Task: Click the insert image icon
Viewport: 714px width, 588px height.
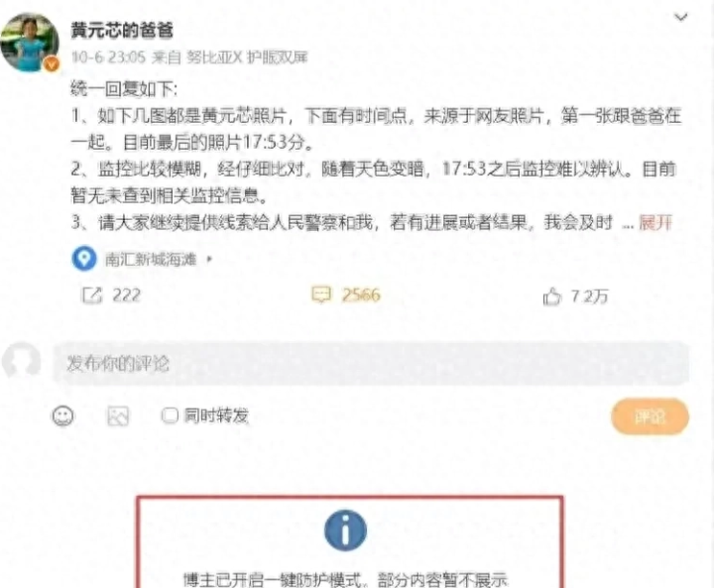Action: tap(118, 415)
